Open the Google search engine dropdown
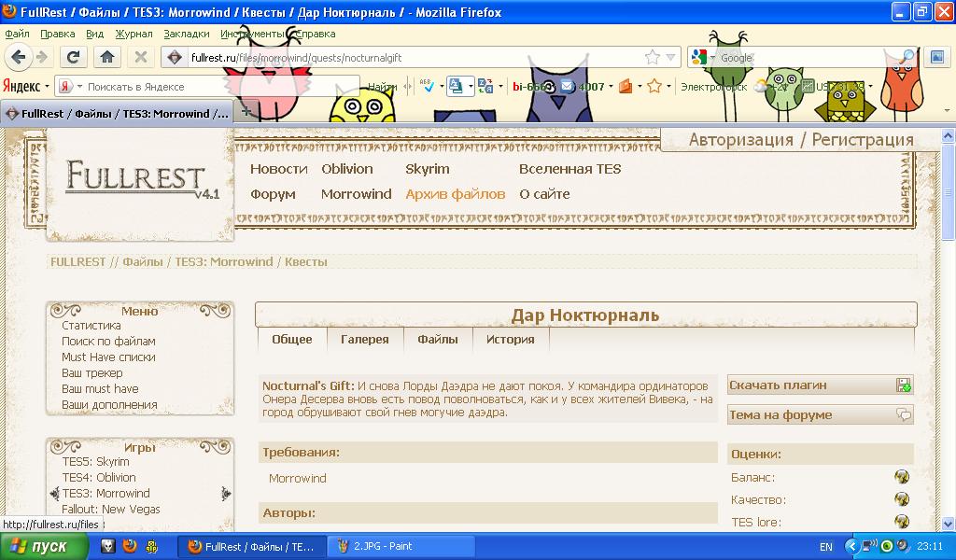This screenshot has width=956, height=560. (x=703, y=57)
